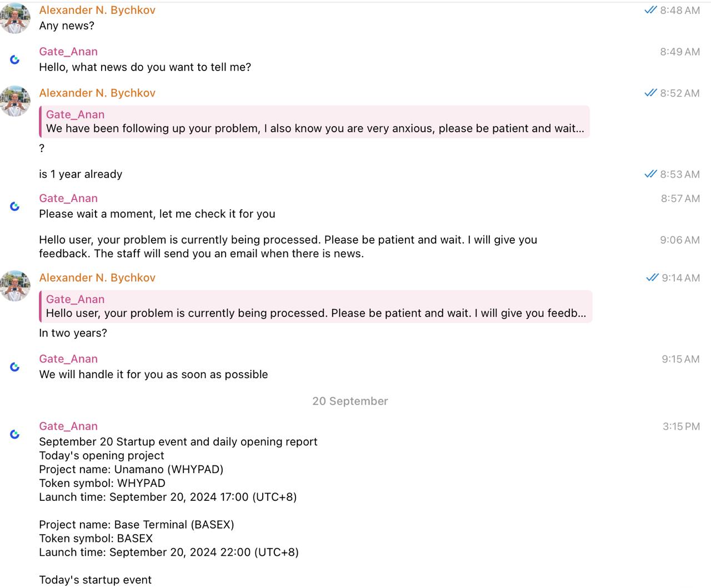The height and width of the screenshot is (588, 711).
Task: Jump to the quoted "Hello user, your problem" reply
Action: (316, 307)
